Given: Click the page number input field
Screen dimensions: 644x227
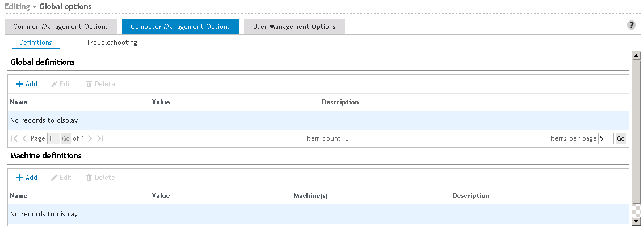Looking at the screenshot, I should [53, 138].
